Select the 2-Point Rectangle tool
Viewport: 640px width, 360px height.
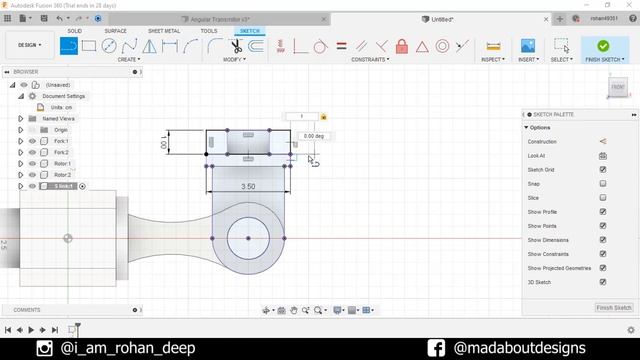click(89, 46)
